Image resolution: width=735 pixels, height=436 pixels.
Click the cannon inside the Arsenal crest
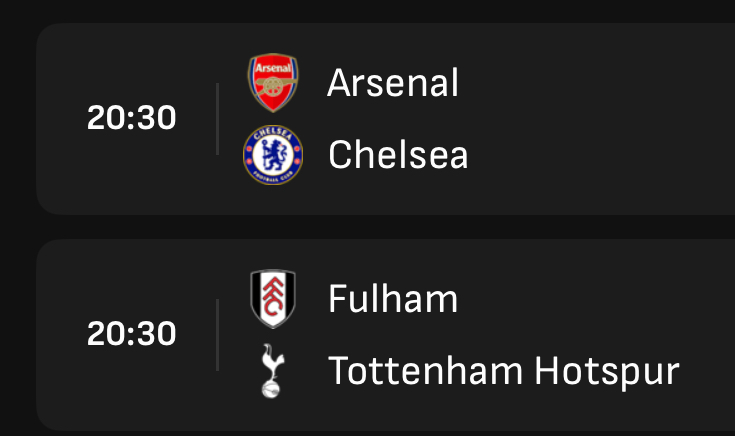point(274,86)
